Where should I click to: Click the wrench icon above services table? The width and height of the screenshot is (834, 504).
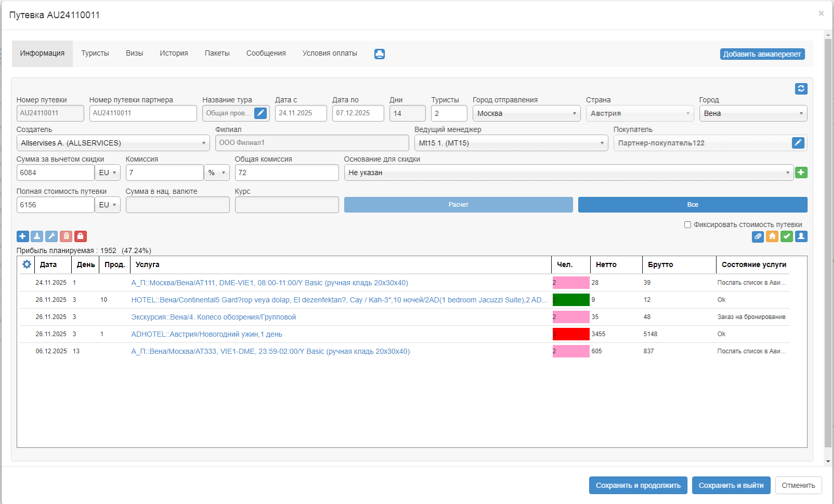coord(51,236)
